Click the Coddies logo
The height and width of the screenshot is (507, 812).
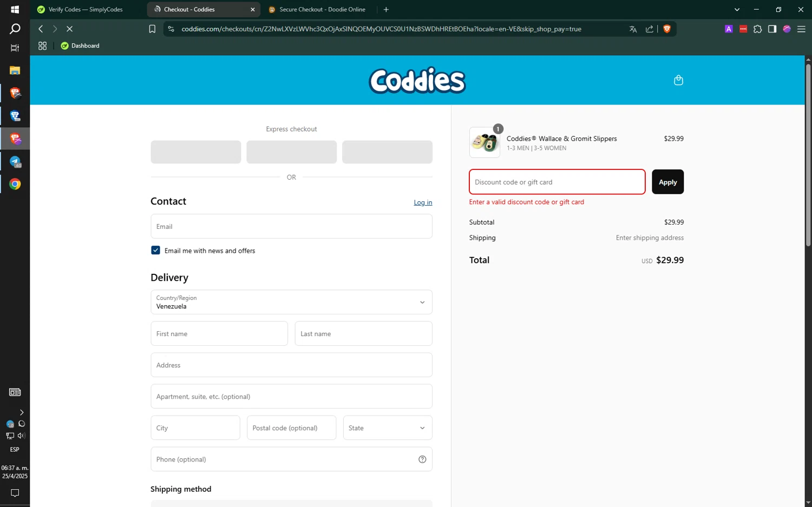click(417, 81)
